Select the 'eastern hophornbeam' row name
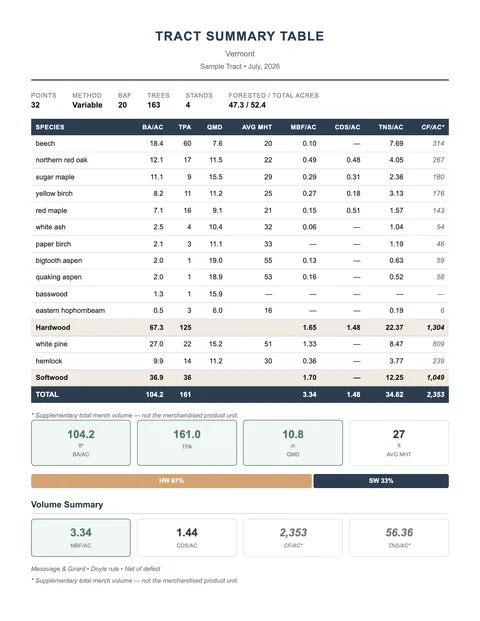Image resolution: width=480 pixels, height=621 pixels. (70, 310)
